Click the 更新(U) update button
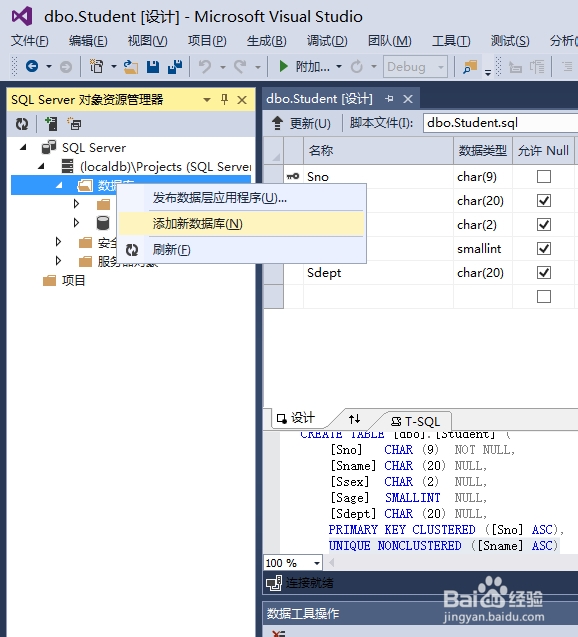Screen dimensions: 578x637 [301, 123]
